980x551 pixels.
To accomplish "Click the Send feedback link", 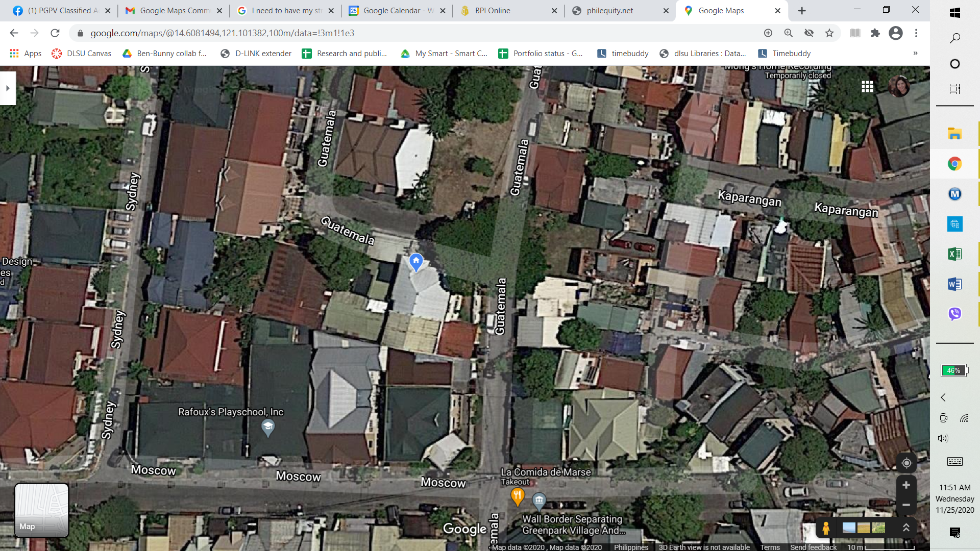I will pyautogui.click(x=813, y=547).
